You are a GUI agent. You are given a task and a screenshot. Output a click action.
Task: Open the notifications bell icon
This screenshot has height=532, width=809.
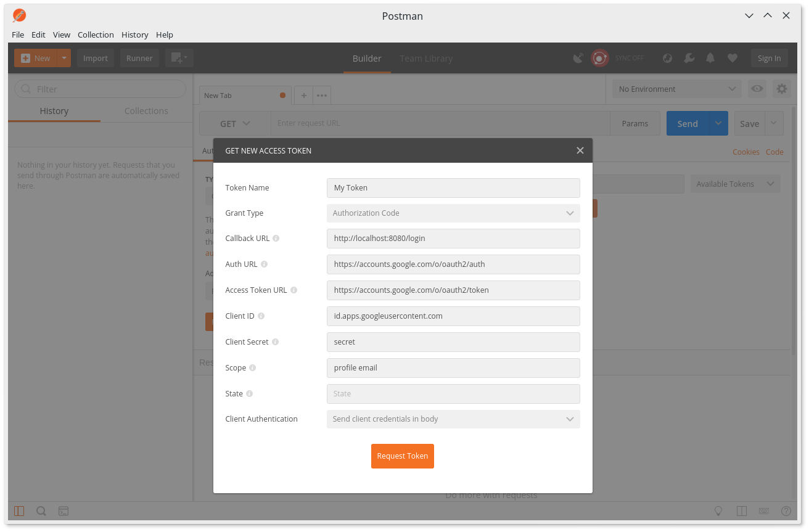[x=710, y=58]
